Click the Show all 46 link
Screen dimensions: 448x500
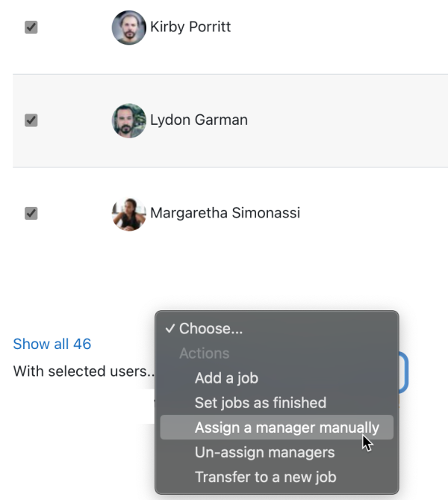pos(52,344)
